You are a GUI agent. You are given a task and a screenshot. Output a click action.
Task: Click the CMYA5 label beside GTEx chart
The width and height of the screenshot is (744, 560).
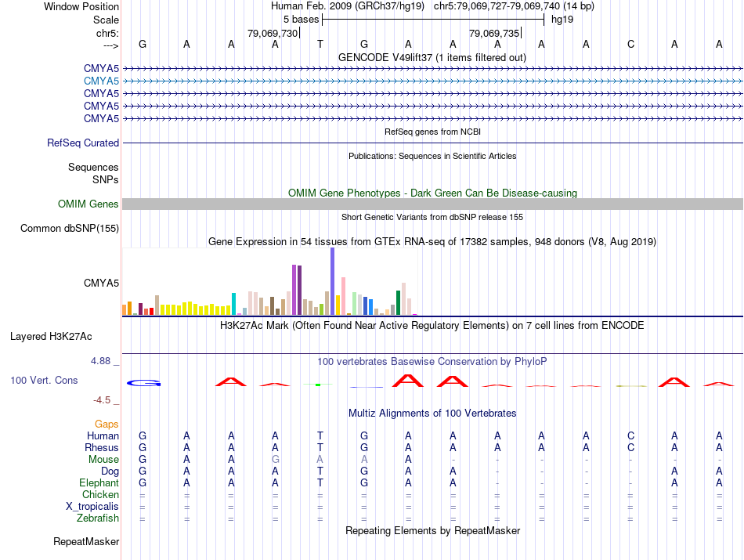(x=101, y=284)
